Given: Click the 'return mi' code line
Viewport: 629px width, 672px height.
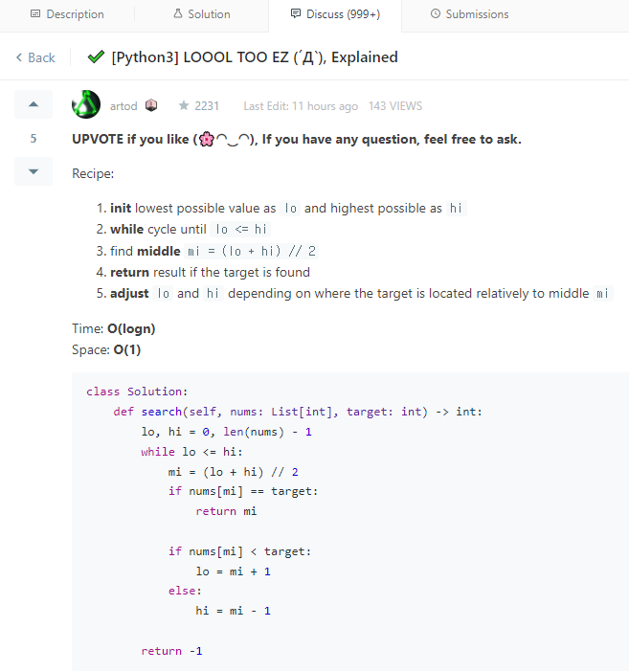Looking at the screenshot, I should pyautogui.click(x=226, y=511).
